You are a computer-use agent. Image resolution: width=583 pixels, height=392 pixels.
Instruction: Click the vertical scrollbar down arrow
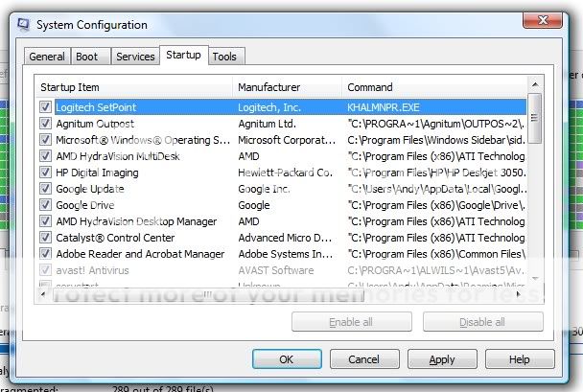point(535,278)
